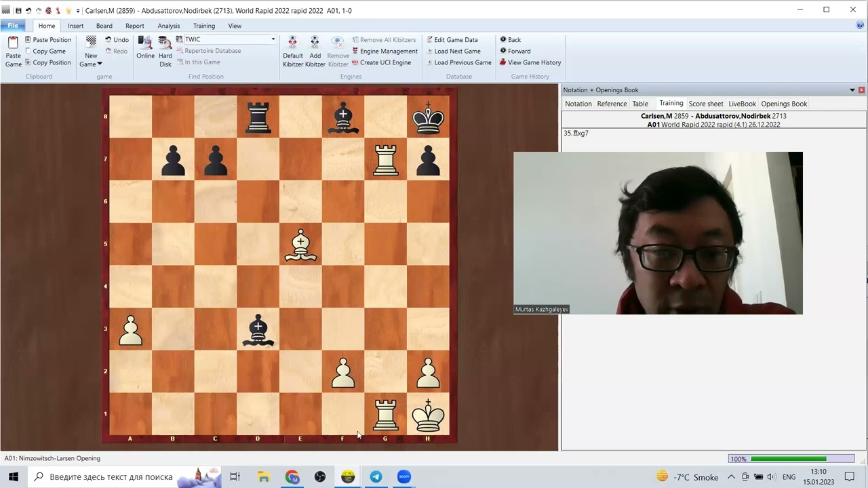Open the Table tab
This screenshot has height=488, width=868.
pos(640,104)
